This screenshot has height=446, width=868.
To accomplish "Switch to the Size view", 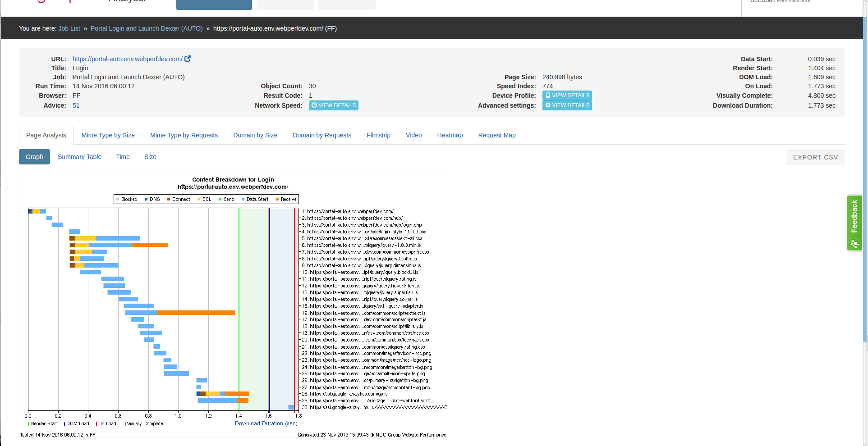I will [150, 157].
